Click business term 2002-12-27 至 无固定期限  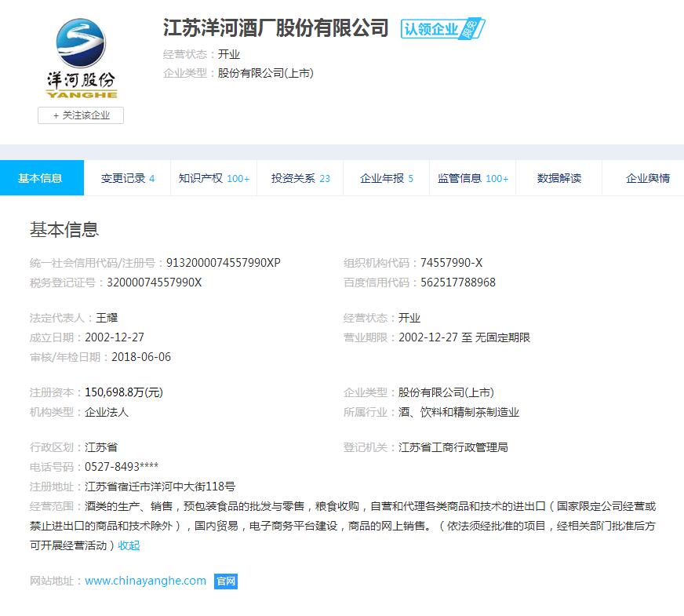point(464,337)
